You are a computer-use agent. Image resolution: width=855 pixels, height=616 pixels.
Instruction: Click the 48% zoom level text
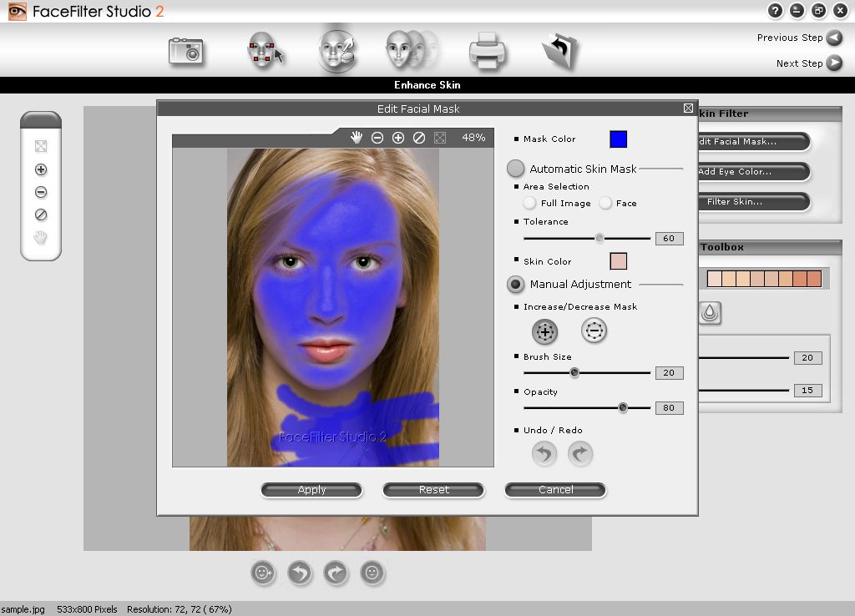(x=473, y=138)
